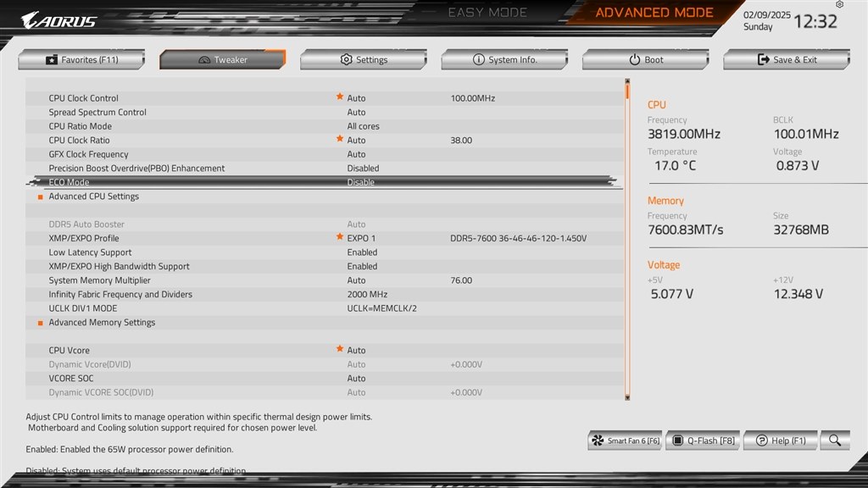
Task: Change CPU Clock Control Auto value
Action: [x=356, y=98]
